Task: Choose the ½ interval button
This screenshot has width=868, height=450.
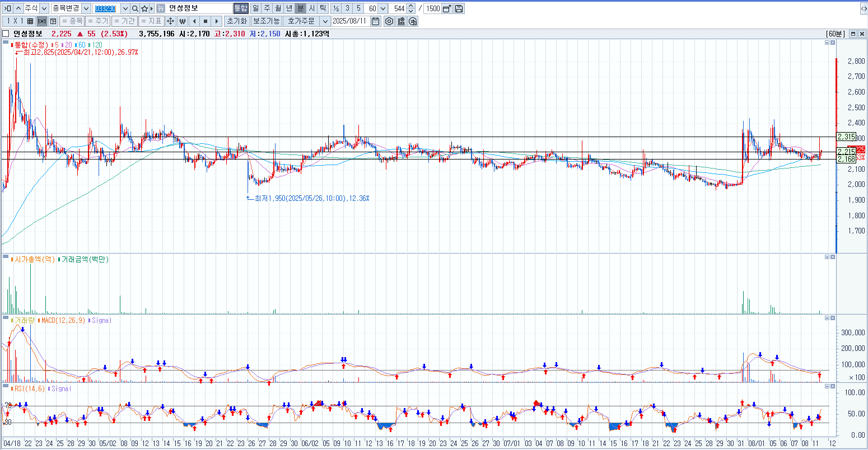Action: click(336, 8)
